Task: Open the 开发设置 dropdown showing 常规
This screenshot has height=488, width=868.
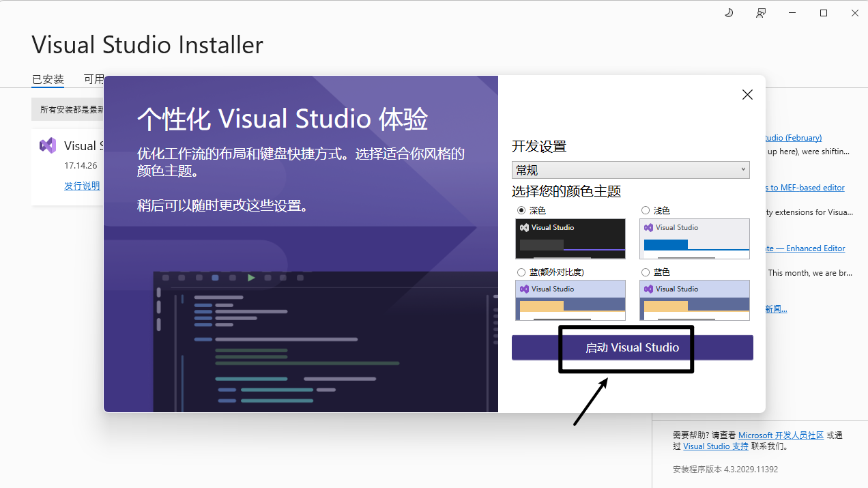Action: [x=631, y=170]
